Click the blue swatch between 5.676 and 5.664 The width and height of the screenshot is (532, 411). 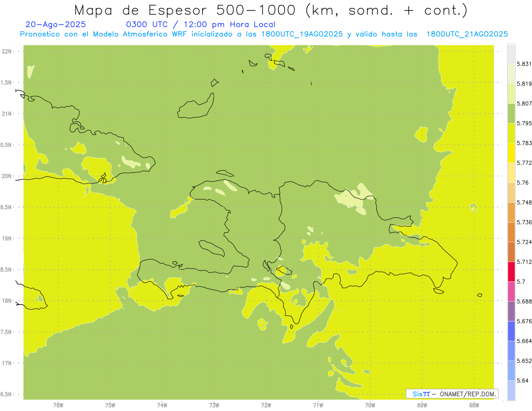coord(511,331)
